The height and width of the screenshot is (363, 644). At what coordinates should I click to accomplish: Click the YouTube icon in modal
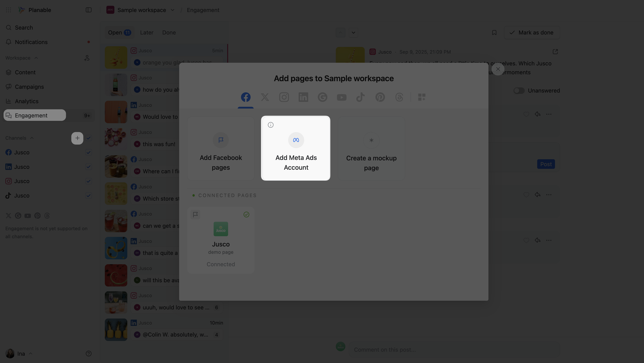342,97
